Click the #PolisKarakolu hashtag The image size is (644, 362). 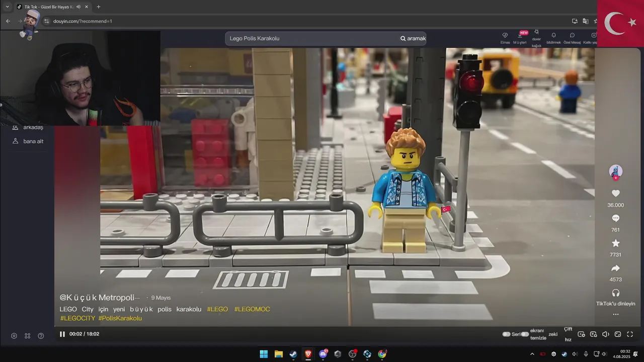pos(120,318)
